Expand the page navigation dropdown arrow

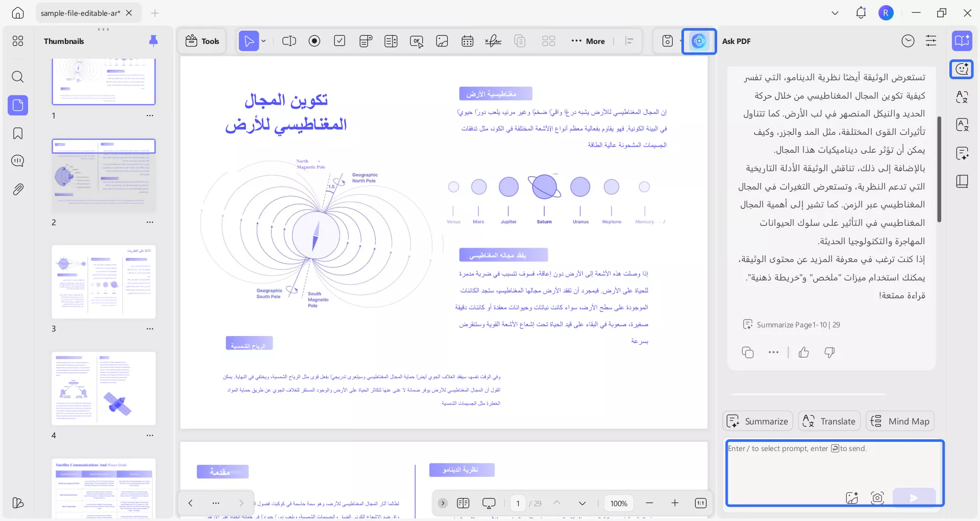click(x=582, y=503)
